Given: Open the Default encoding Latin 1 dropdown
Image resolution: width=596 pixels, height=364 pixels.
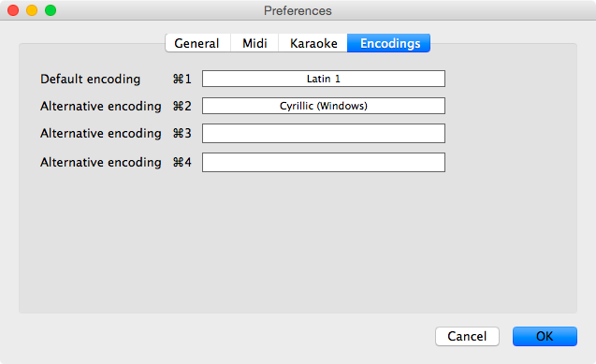Looking at the screenshot, I should pyautogui.click(x=324, y=79).
